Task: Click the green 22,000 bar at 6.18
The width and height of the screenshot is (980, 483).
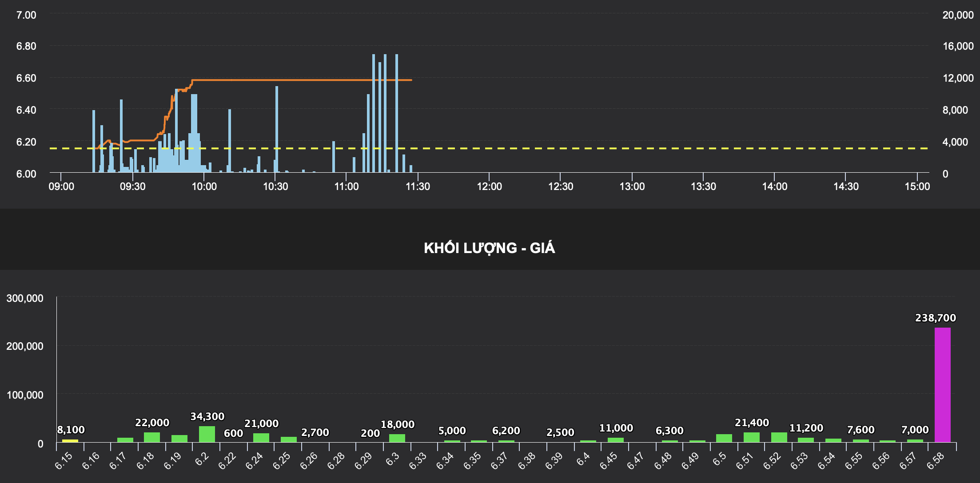Action: (x=152, y=437)
